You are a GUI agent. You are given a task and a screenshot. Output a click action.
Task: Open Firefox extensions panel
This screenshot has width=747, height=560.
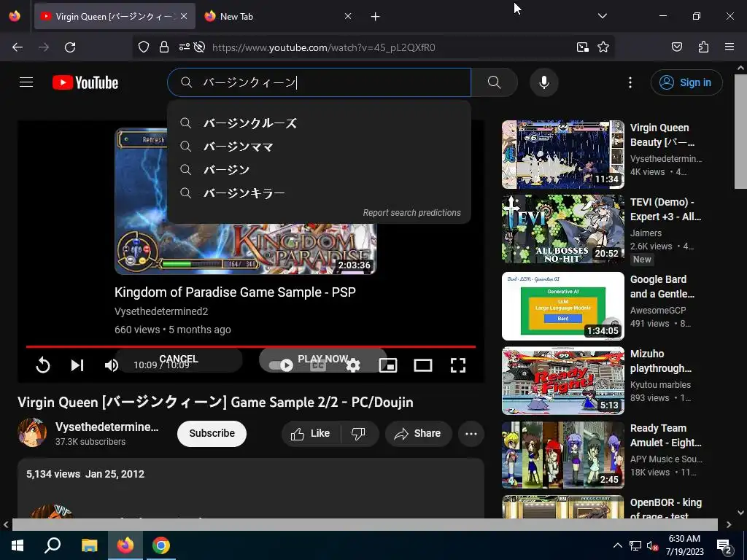tap(703, 47)
